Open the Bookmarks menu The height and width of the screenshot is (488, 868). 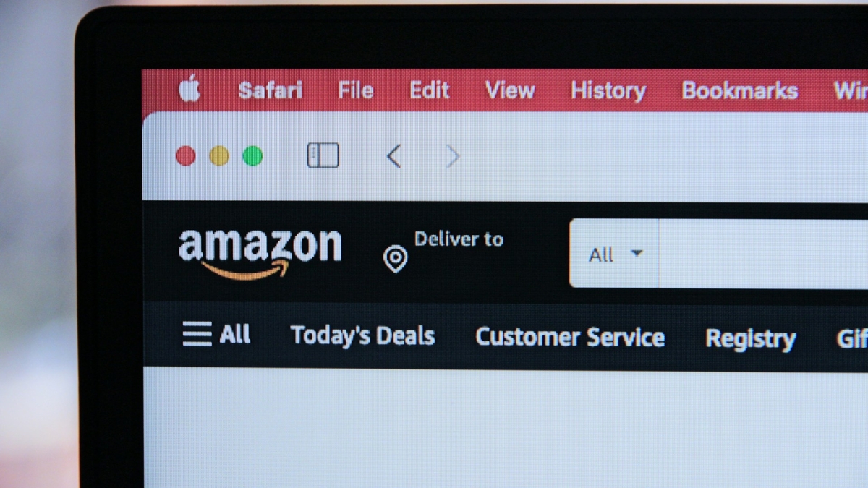coord(740,90)
